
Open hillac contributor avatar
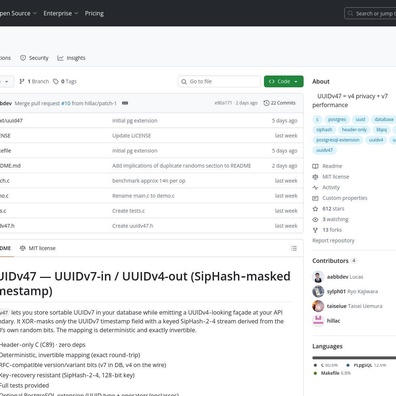(318, 321)
